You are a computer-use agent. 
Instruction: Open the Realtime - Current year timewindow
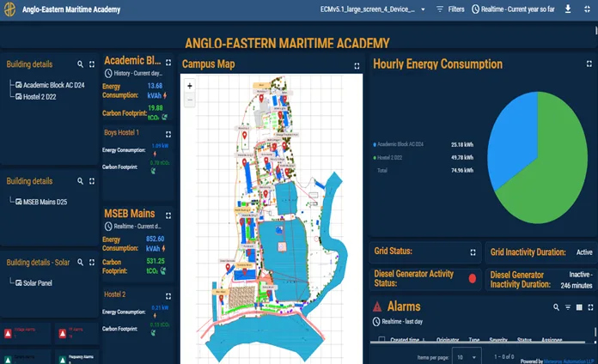pos(513,9)
